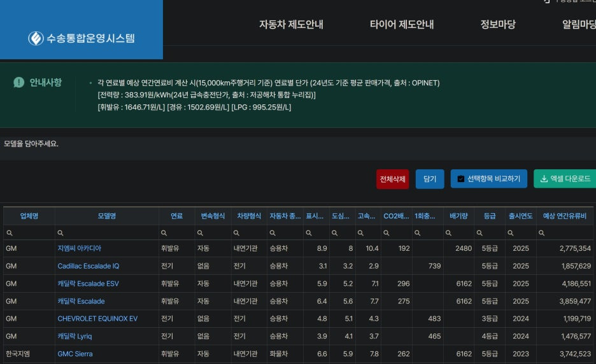Click the 1,857,629 annual fuel cost cell
The height and width of the screenshot is (364, 596).
pos(565,266)
